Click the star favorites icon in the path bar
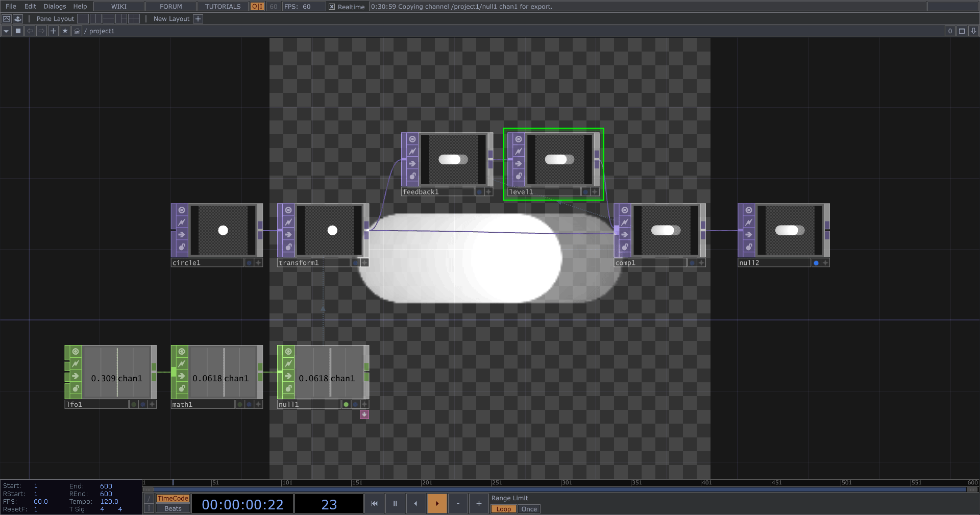This screenshot has height=515, width=980. [65, 31]
